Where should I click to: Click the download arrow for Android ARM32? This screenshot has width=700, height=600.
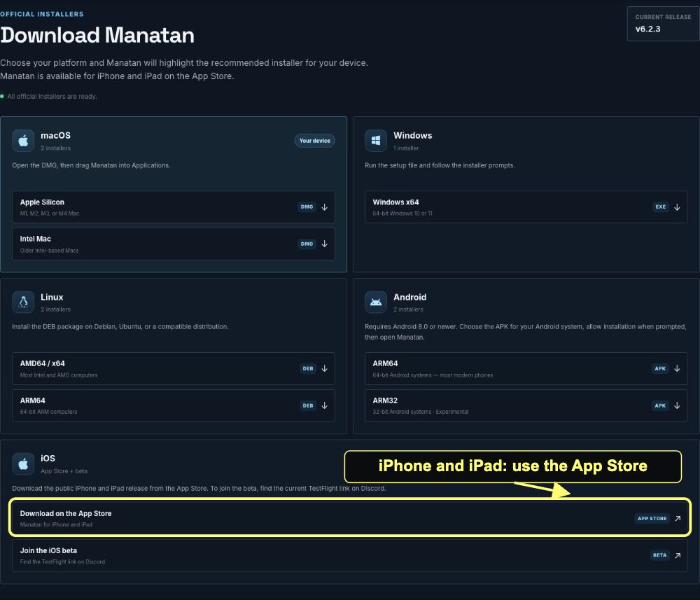click(677, 405)
